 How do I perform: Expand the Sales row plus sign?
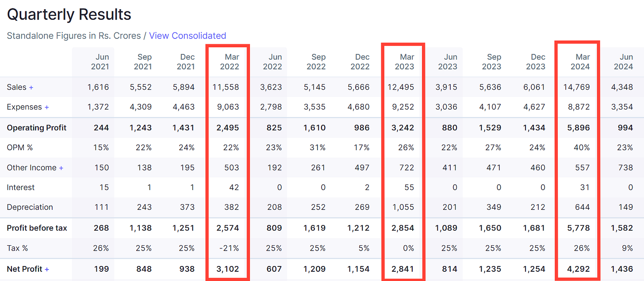31,87
